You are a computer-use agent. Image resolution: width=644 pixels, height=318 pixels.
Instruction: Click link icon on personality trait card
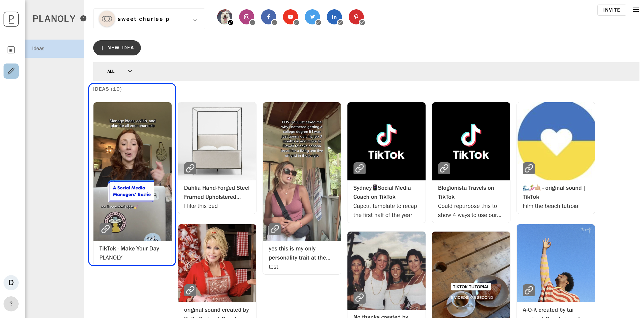[275, 229]
